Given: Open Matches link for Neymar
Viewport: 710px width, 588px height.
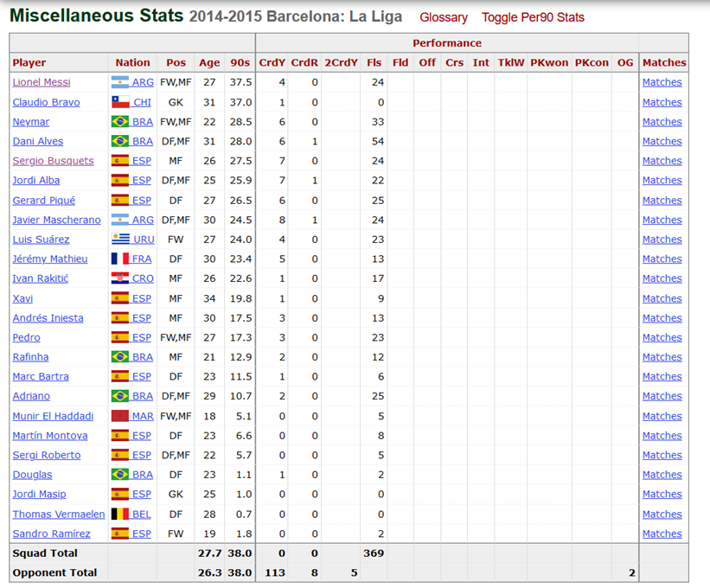Looking at the screenshot, I should coord(662,122).
